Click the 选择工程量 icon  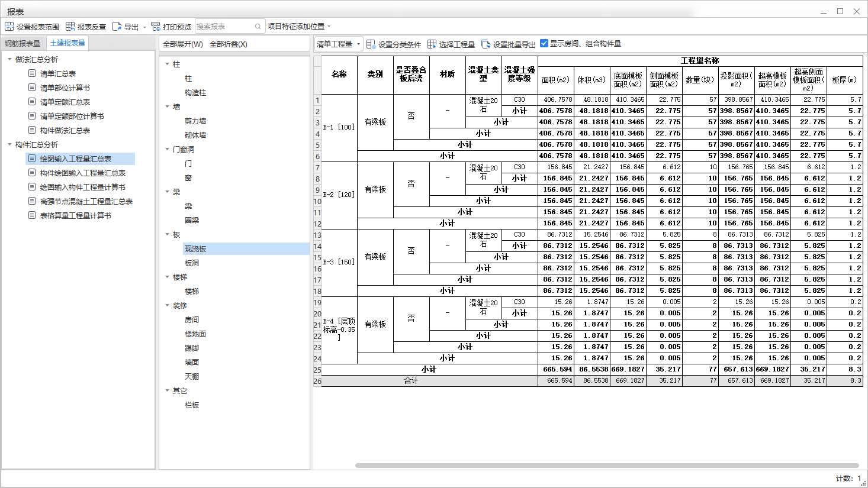[x=432, y=44]
